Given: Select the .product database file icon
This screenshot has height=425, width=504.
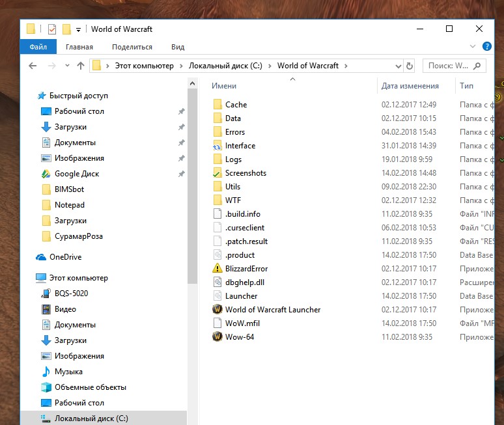Looking at the screenshot, I should [217, 254].
